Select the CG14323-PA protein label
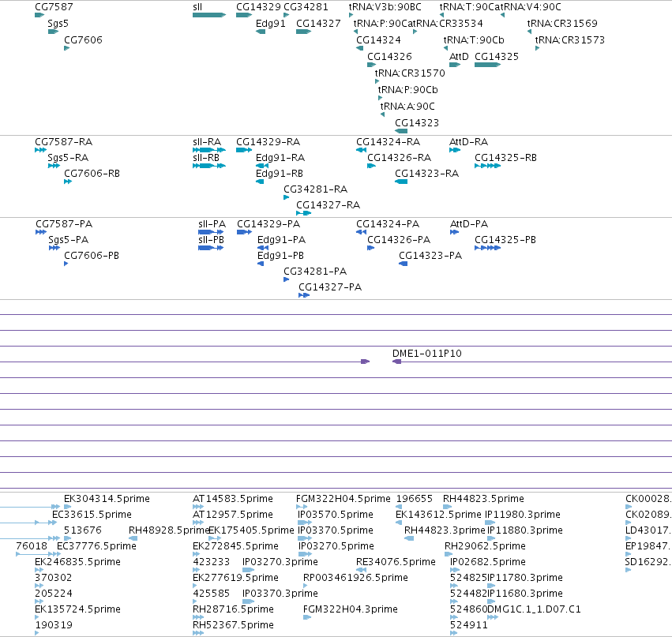 click(430, 256)
